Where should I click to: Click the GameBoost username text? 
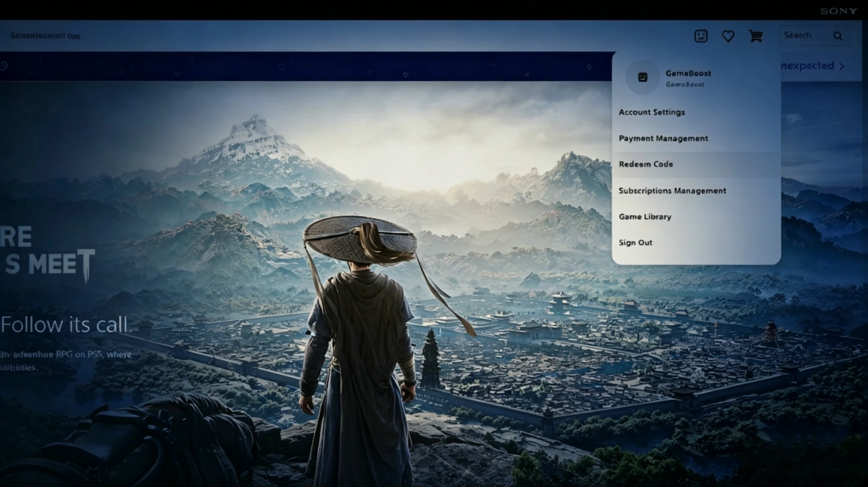coord(688,73)
